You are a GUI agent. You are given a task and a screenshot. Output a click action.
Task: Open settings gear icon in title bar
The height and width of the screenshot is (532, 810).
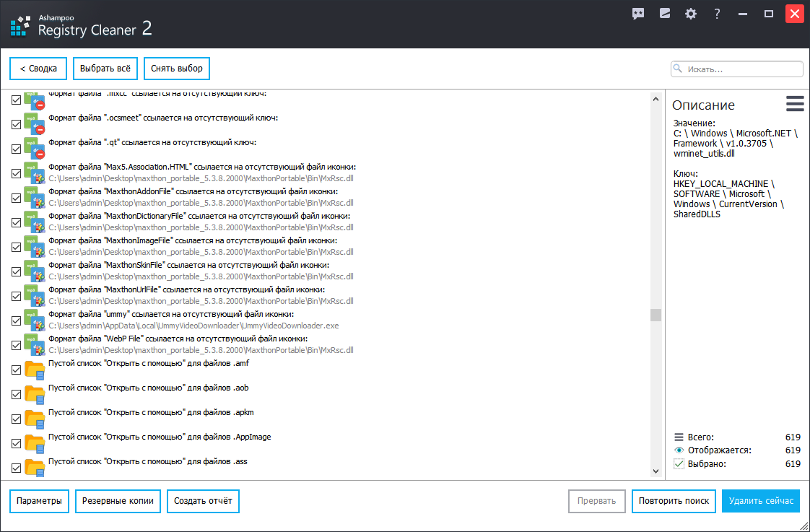(x=691, y=14)
